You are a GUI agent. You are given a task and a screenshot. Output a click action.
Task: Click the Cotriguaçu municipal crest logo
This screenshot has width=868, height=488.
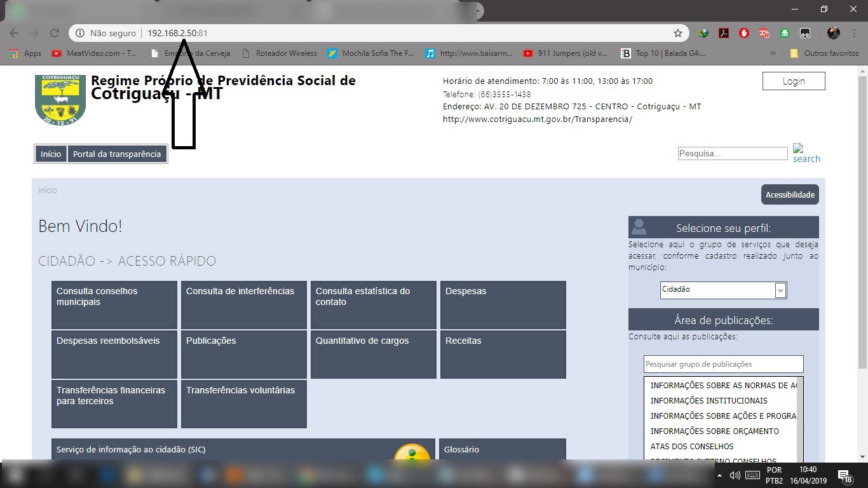(x=60, y=100)
